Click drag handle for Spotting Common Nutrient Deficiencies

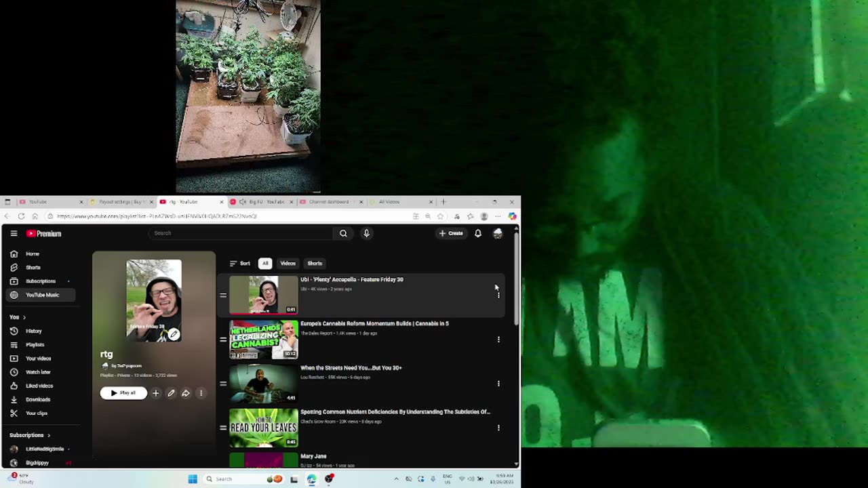(x=223, y=428)
